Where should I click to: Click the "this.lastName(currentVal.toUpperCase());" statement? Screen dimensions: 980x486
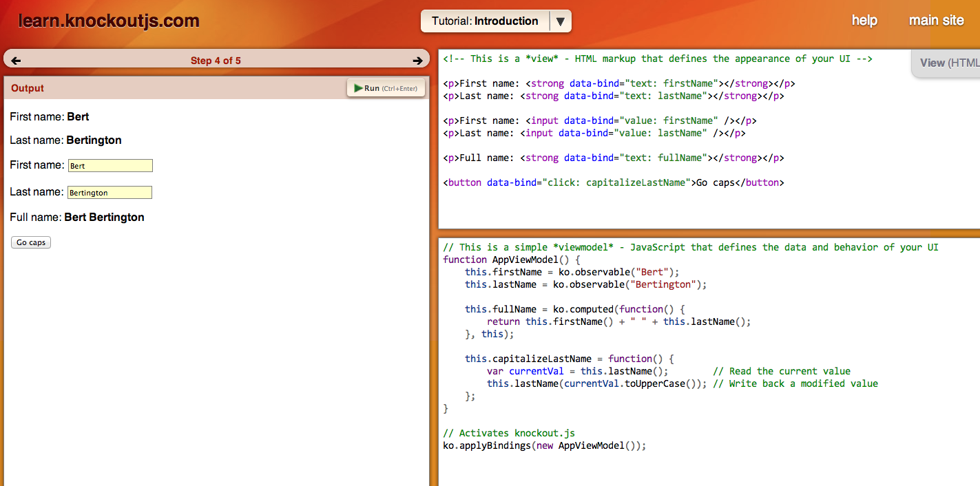(597, 384)
